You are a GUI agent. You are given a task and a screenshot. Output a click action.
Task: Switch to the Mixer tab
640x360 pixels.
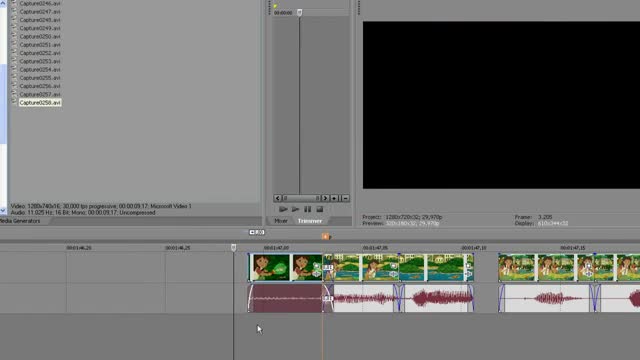(281, 221)
